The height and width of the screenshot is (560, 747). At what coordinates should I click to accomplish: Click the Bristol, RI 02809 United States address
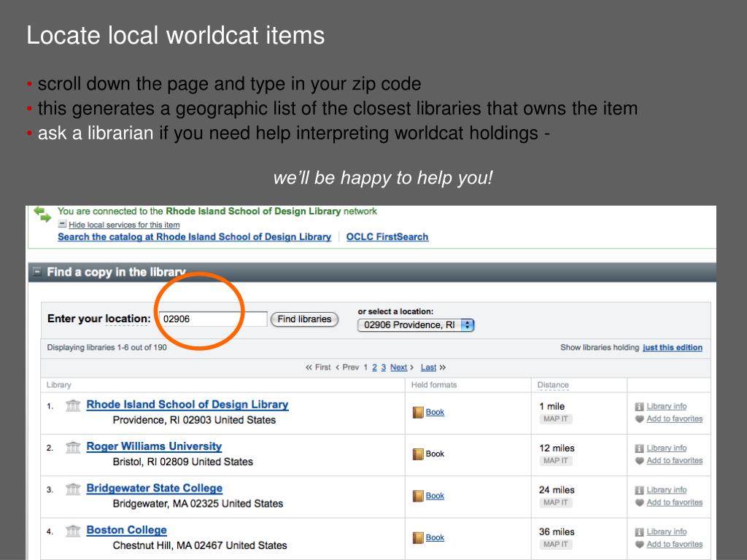pyautogui.click(x=183, y=462)
